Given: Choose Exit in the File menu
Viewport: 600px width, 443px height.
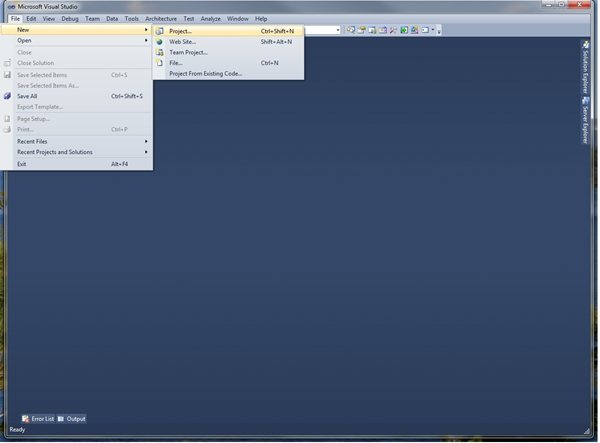Looking at the screenshot, I should click(x=77, y=164).
